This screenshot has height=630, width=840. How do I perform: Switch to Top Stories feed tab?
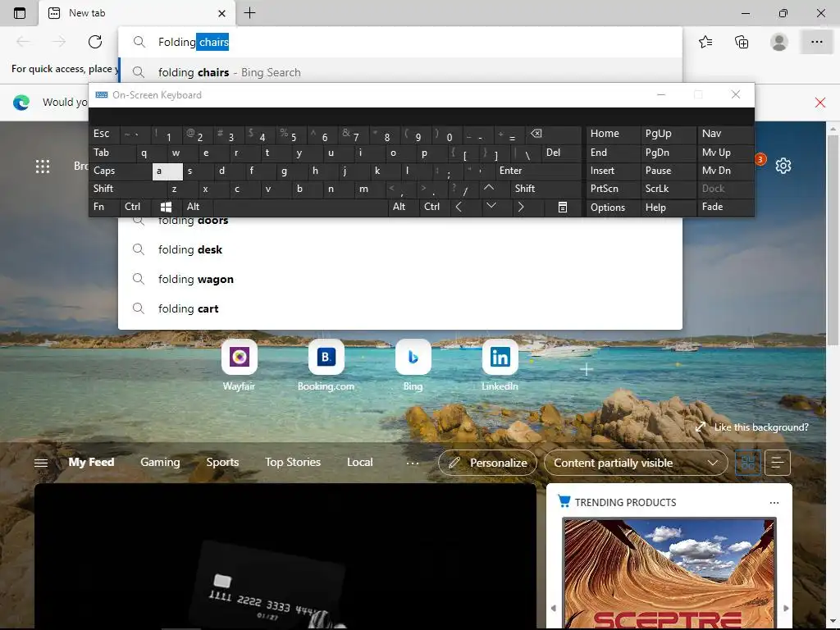click(x=293, y=463)
